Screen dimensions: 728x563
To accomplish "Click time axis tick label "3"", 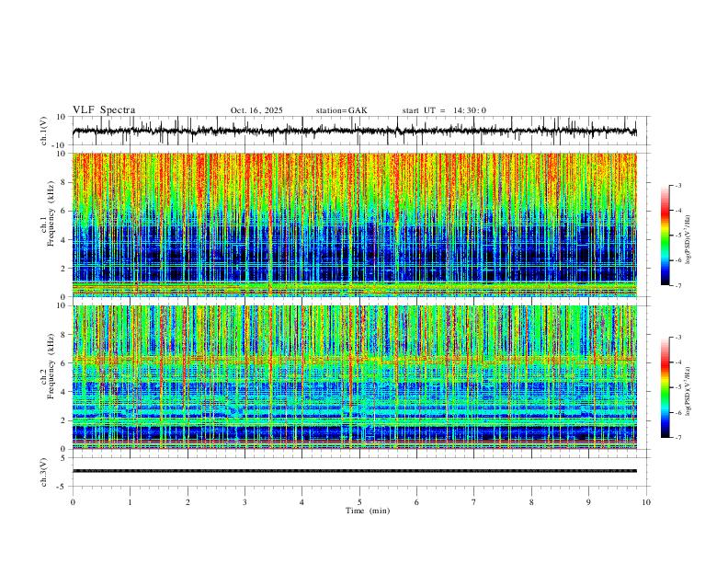I will pos(245,502).
